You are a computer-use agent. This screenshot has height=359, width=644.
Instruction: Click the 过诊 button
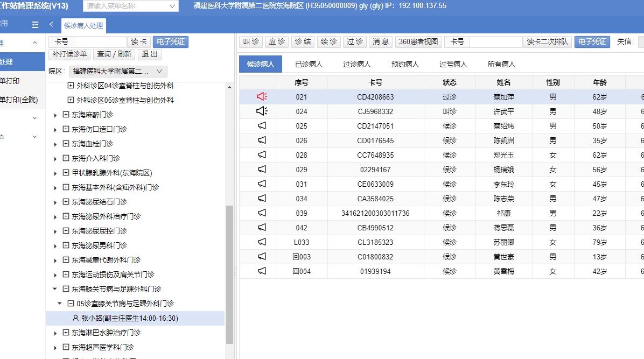click(355, 42)
